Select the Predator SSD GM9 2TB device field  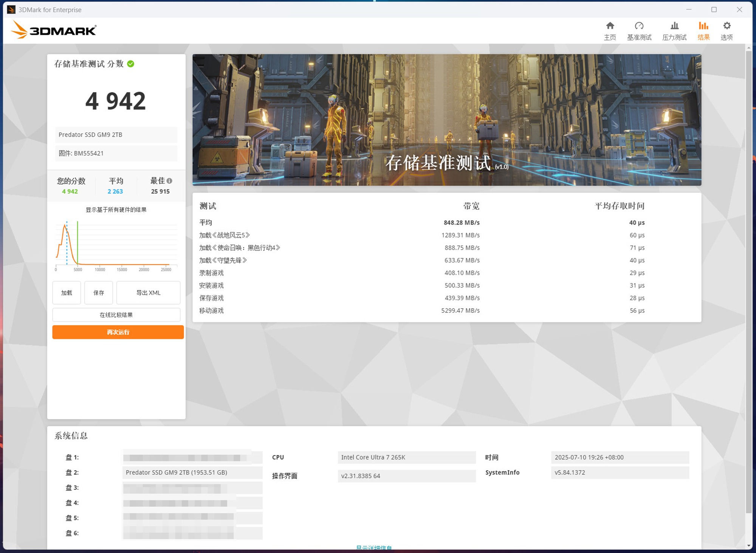tap(116, 135)
